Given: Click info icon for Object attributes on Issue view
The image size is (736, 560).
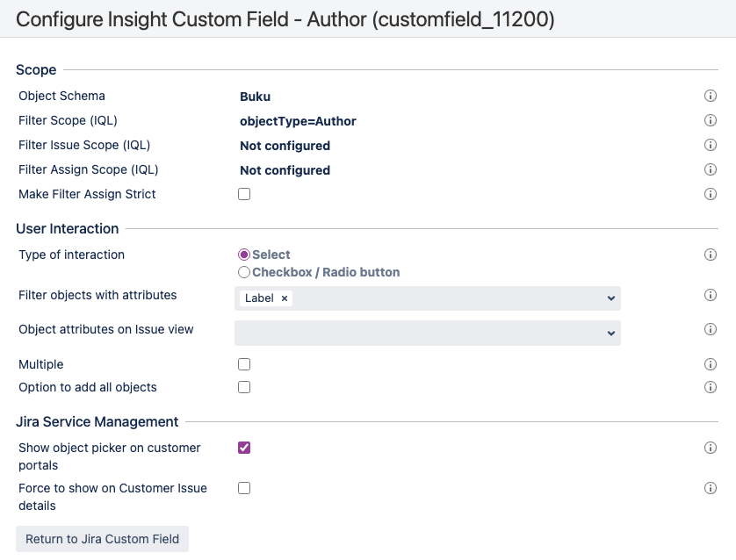Looking at the screenshot, I should tap(711, 330).
